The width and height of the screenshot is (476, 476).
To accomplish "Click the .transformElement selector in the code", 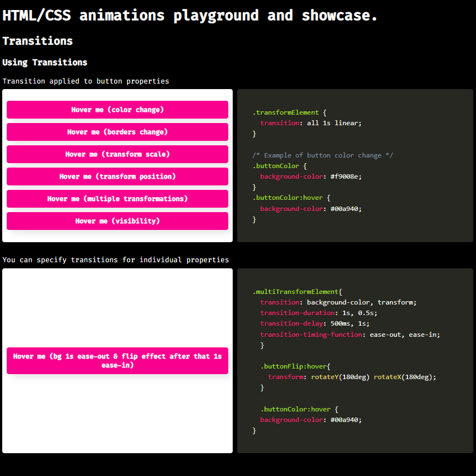I will (x=285, y=112).
